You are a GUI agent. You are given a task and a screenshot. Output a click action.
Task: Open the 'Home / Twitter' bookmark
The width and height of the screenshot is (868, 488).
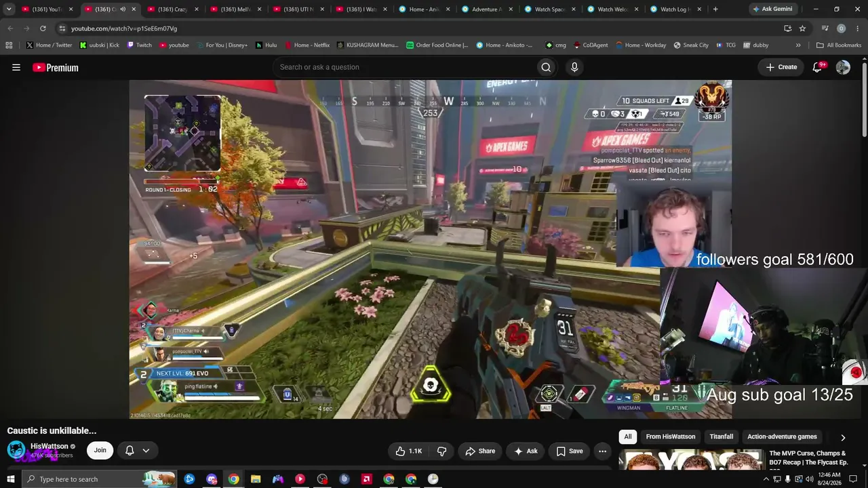click(x=49, y=45)
